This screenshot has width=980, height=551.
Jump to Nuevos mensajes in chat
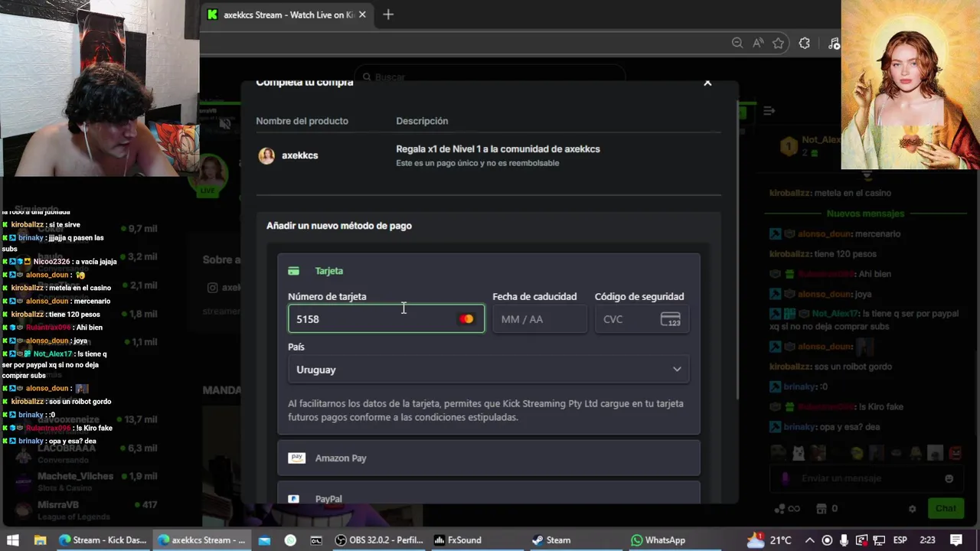[x=865, y=214]
